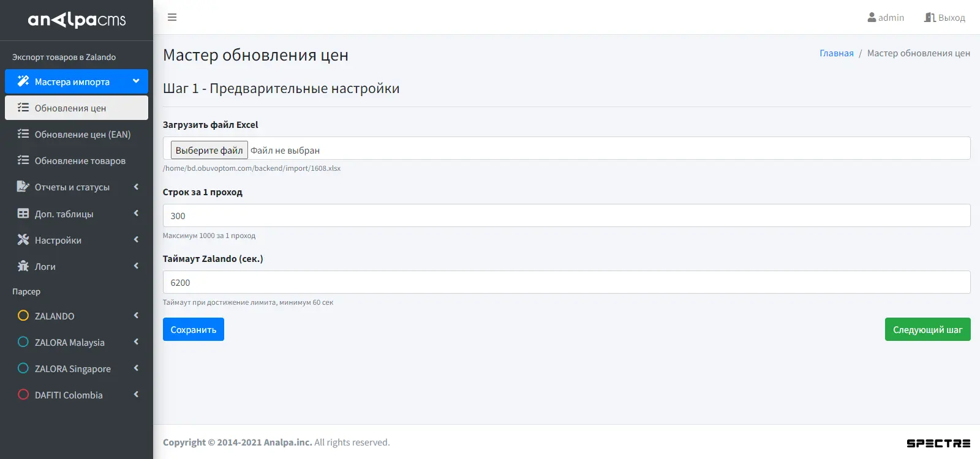The image size is (980, 459).
Task: Click the red circle icon beside DAFITI Colombia
Action: pos(23,395)
